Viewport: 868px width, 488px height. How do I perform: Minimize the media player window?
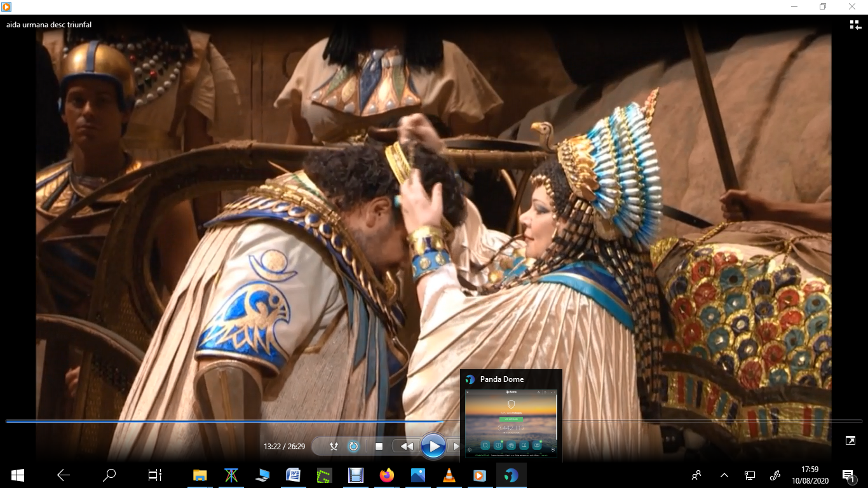point(794,6)
